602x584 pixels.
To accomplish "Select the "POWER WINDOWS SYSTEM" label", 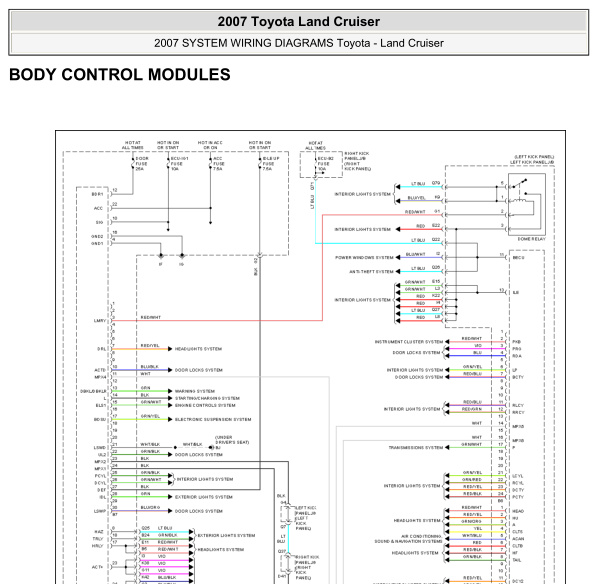I will (364, 258).
